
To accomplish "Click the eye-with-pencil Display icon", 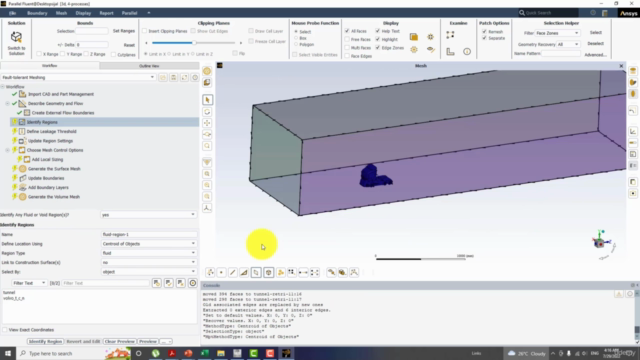I will coord(431,49).
